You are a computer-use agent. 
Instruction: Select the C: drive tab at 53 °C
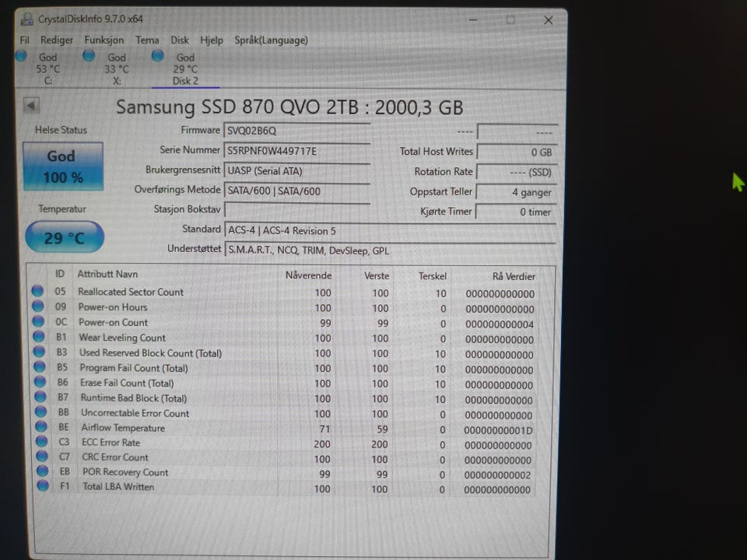click(48, 69)
